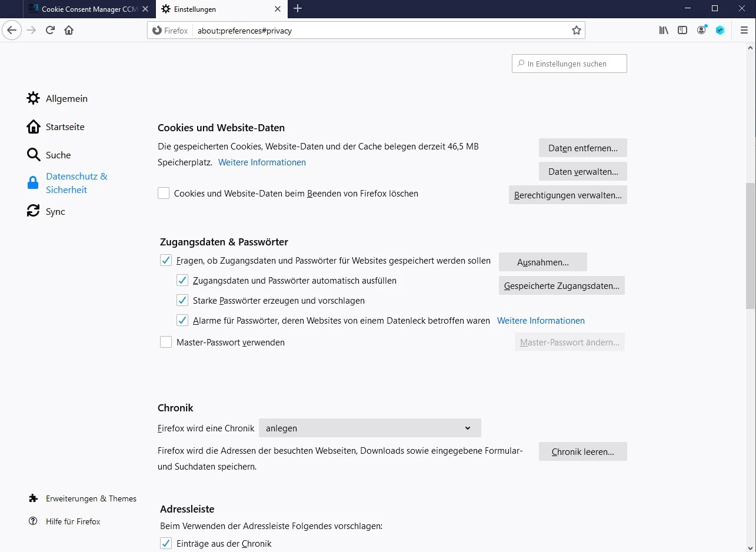Viewport: 756px width, 552px height.
Task: Bookmark this page with star icon
Action: coord(576,30)
